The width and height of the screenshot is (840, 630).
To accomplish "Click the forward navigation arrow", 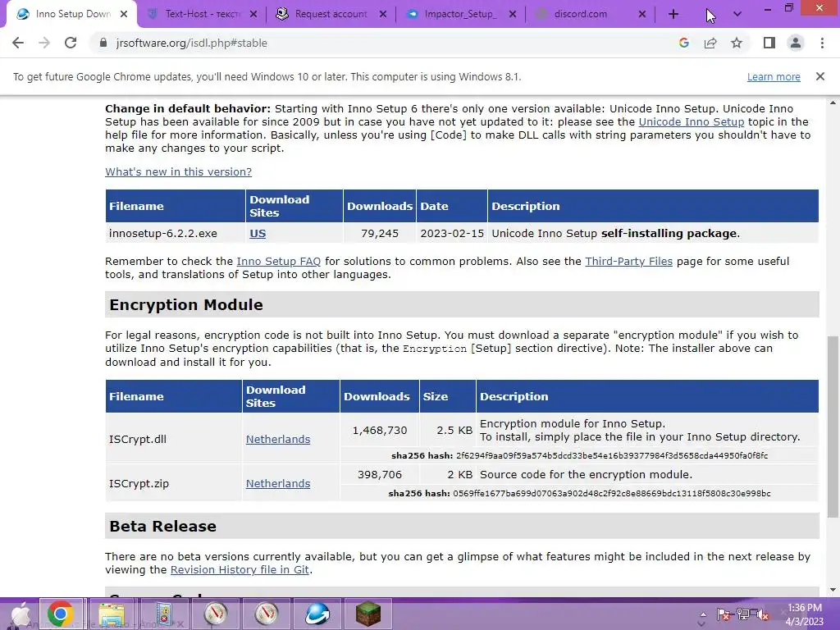I will (44, 43).
